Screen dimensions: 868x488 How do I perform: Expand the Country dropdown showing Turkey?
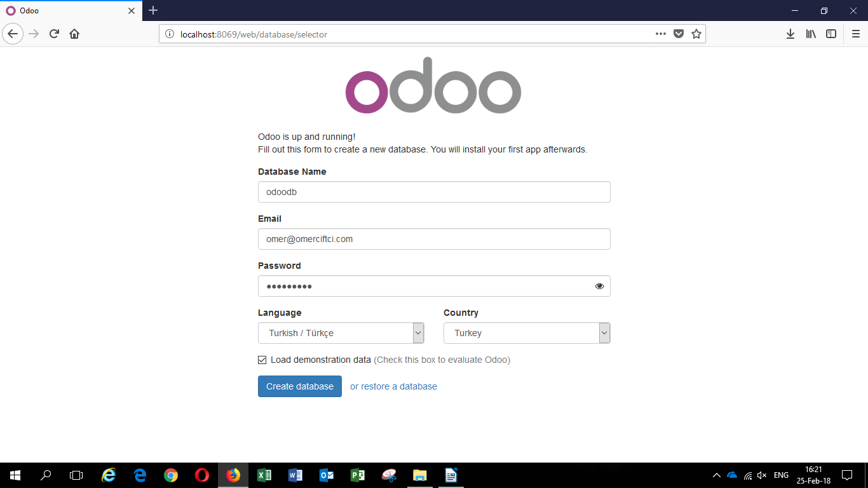click(526, 333)
